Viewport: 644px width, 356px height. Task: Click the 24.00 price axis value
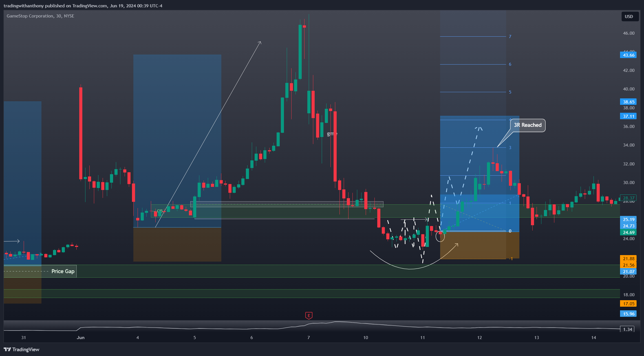point(628,238)
